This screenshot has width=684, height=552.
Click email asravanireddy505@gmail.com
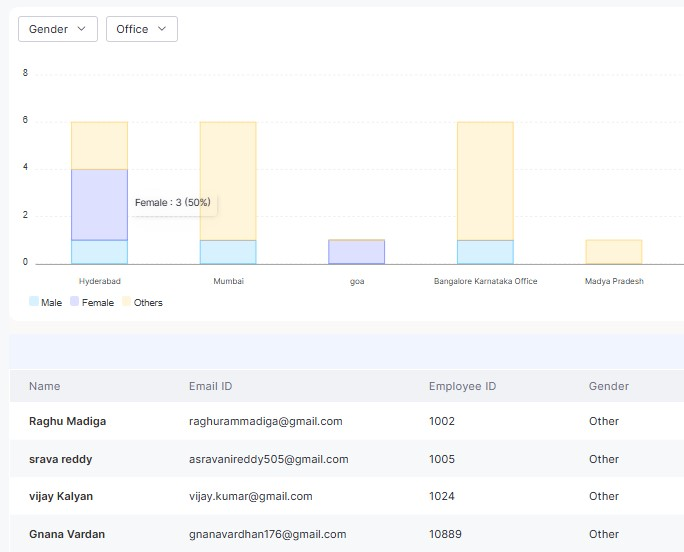[269, 459]
